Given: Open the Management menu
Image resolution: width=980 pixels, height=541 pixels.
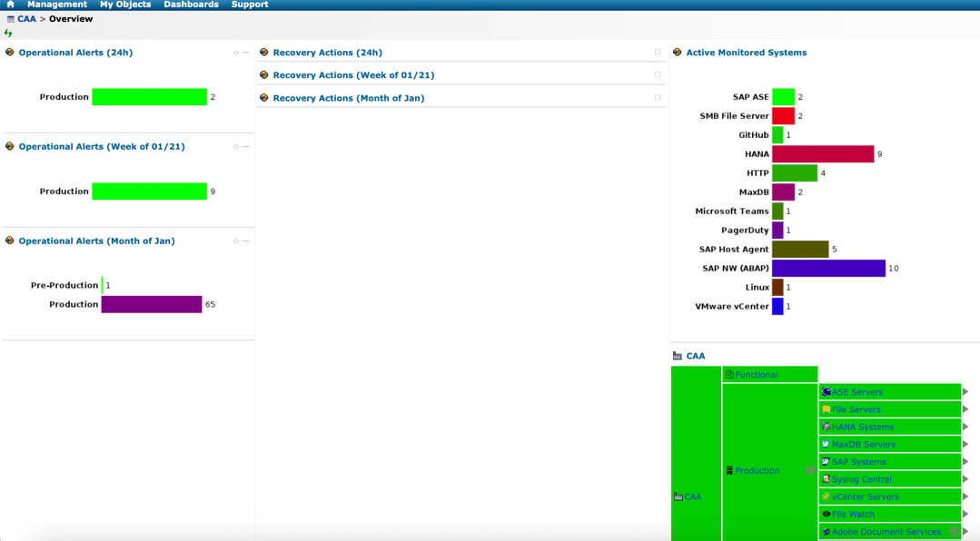Looking at the screenshot, I should (x=57, y=5).
